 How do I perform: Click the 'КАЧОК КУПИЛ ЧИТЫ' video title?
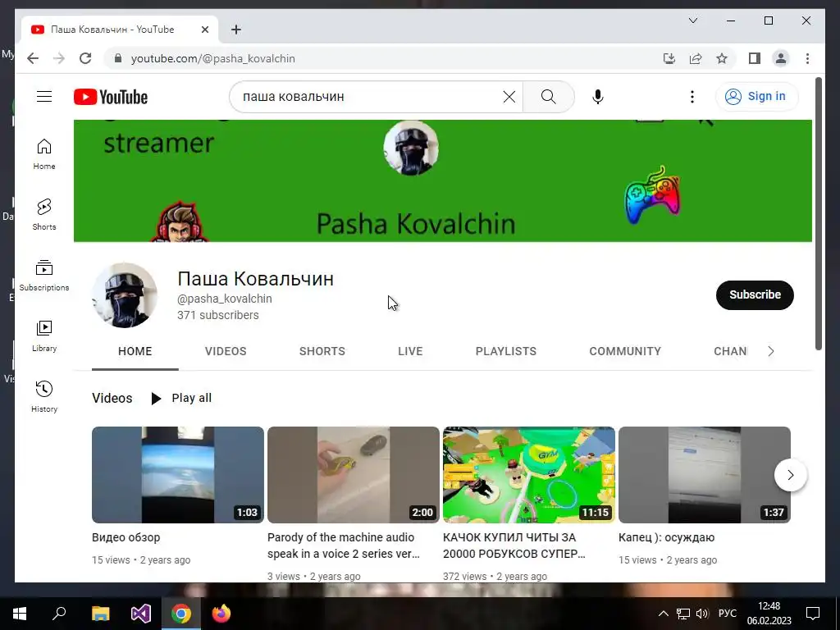coord(514,546)
